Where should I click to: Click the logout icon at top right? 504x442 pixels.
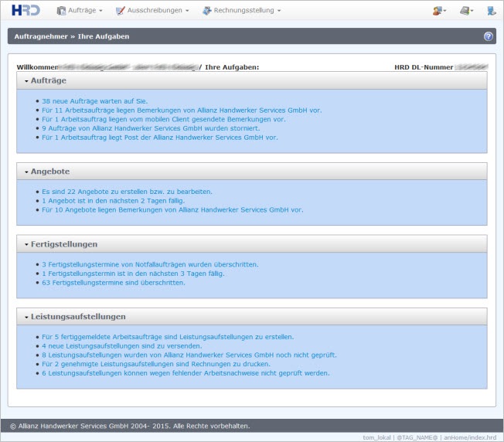pyautogui.click(x=491, y=11)
